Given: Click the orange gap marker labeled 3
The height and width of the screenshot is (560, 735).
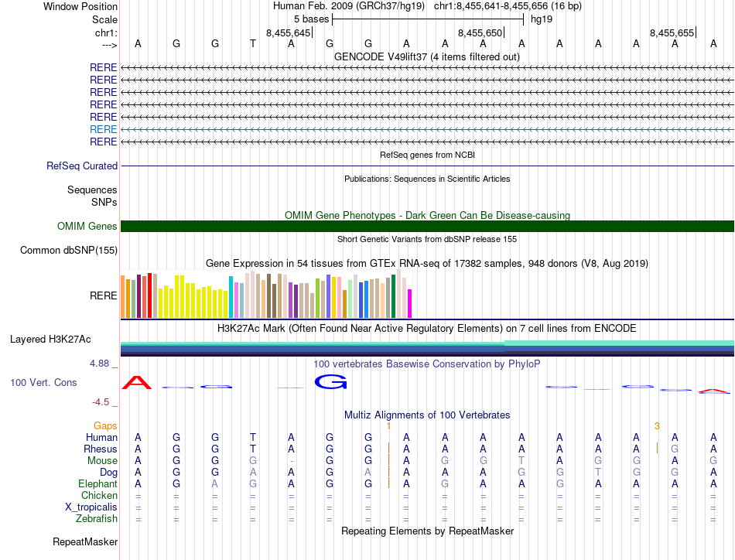Looking at the screenshot, I should pos(657,425).
